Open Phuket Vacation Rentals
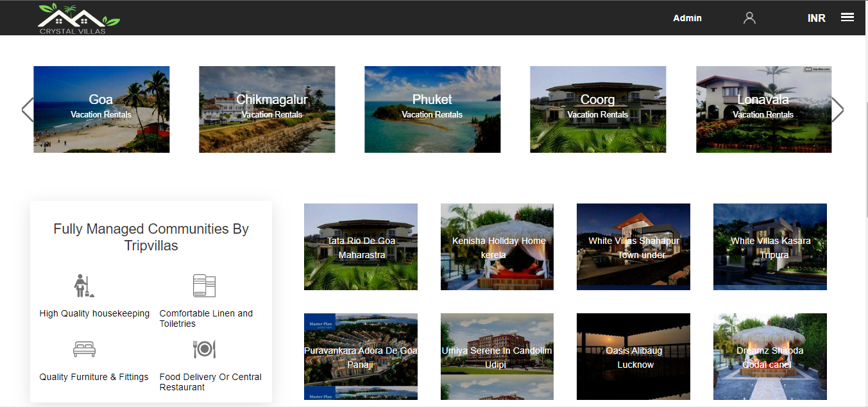 (x=432, y=109)
